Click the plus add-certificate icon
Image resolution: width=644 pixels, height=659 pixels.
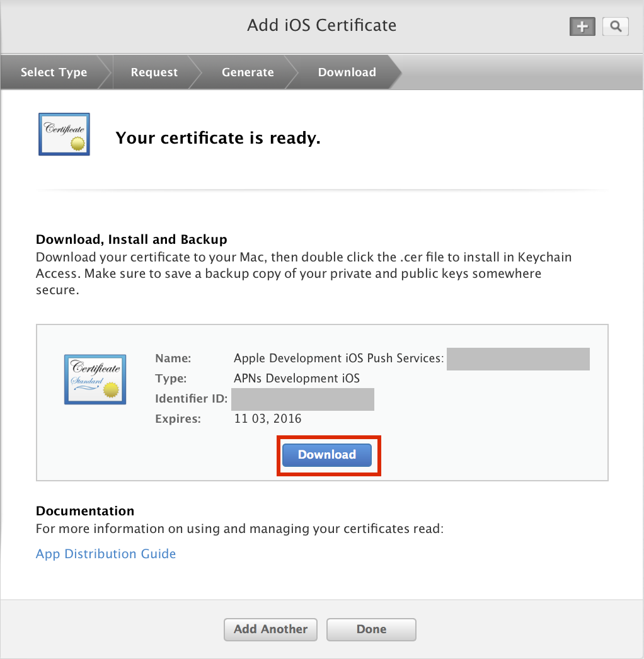tap(582, 26)
